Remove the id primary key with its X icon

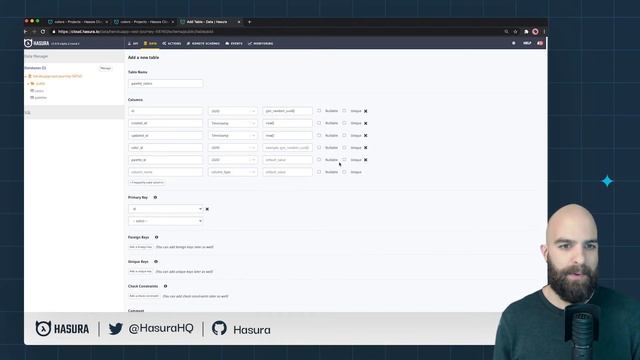tap(207, 209)
